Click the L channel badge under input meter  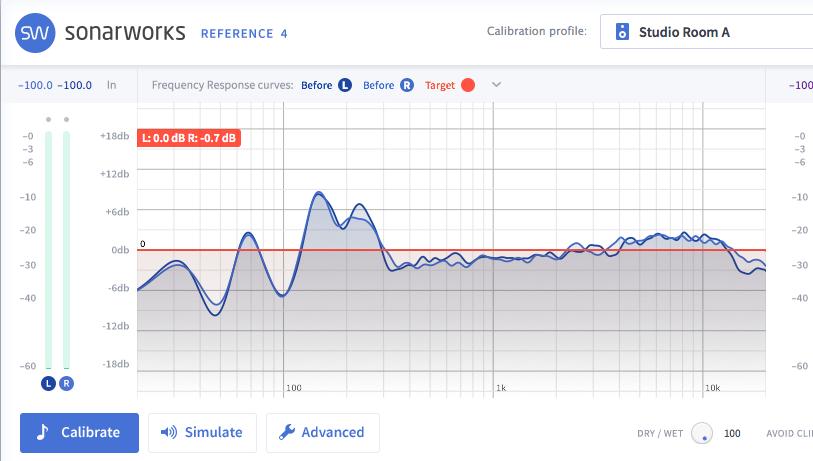tap(47, 383)
